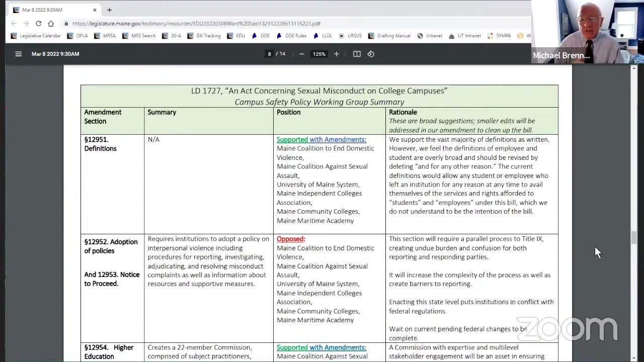Open the OPLA bookmark
The image size is (644, 362).
pos(77,36)
